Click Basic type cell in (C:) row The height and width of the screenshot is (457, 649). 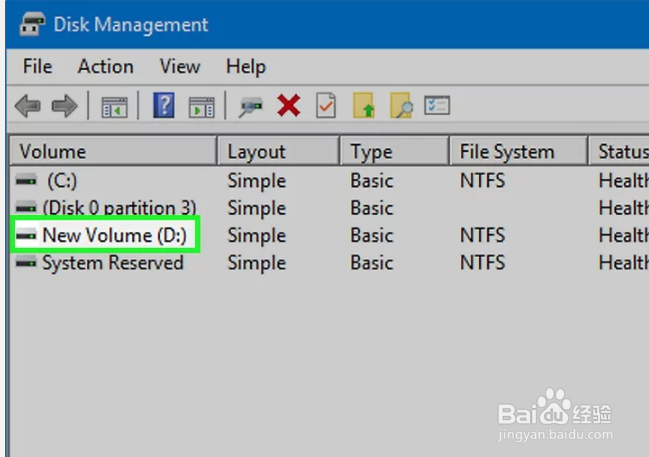[372, 181]
